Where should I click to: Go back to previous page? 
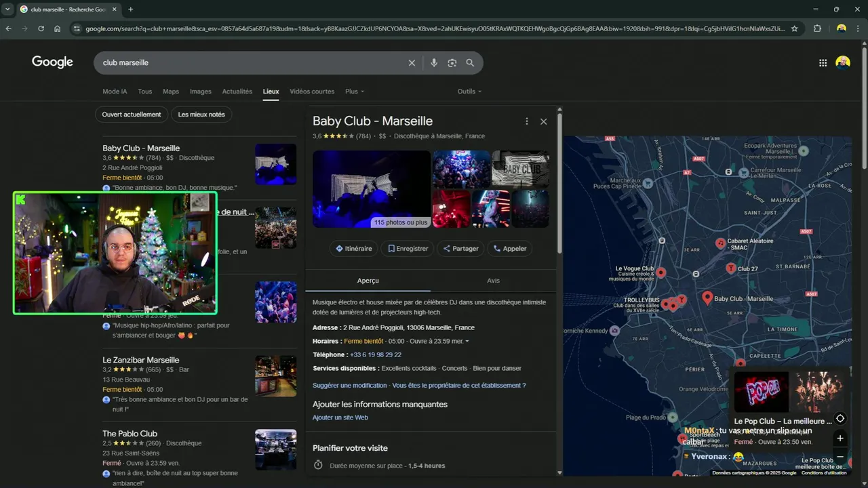click(x=9, y=28)
